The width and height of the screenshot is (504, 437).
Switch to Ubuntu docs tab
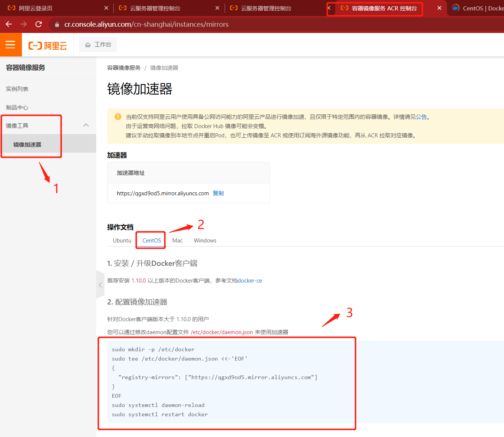coord(122,240)
